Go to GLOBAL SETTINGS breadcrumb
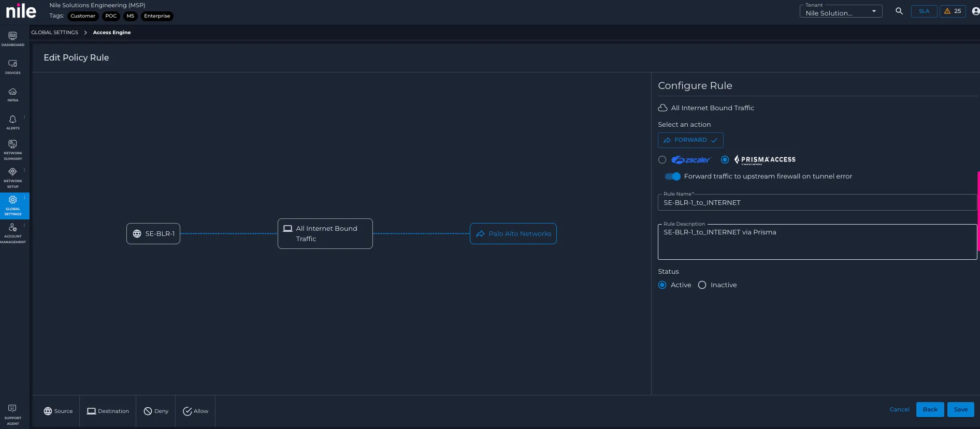Image resolution: width=980 pixels, height=429 pixels. pos(54,33)
